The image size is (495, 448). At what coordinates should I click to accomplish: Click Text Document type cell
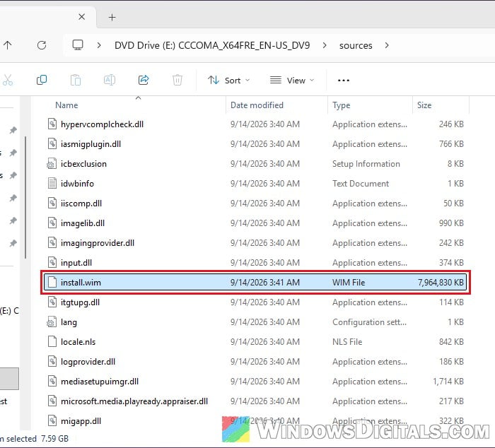coord(361,184)
